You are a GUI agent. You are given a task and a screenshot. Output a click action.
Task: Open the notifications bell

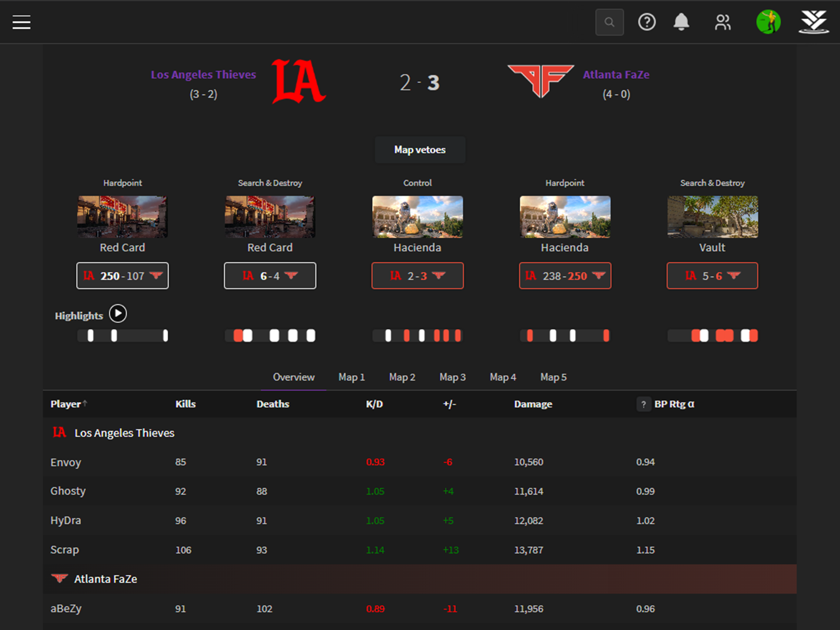[x=681, y=22]
